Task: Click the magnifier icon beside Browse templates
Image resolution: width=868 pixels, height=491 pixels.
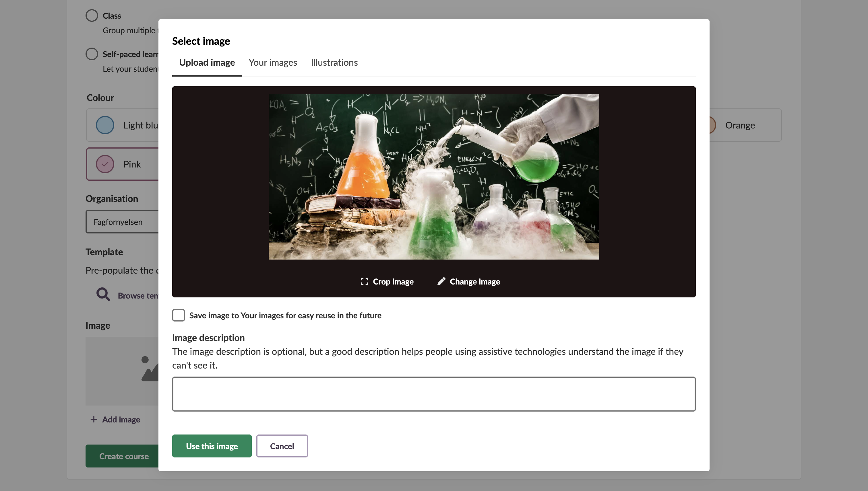Action: click(x=103, y=294)
